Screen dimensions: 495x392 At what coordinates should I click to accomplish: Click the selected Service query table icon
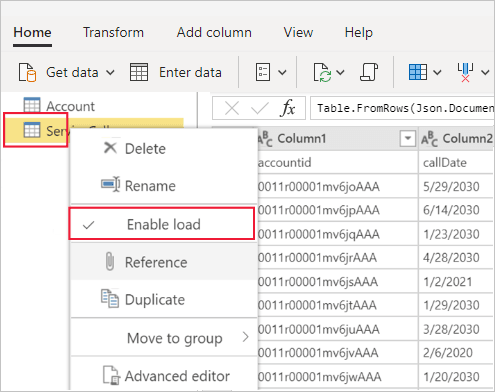coord(32,130)
